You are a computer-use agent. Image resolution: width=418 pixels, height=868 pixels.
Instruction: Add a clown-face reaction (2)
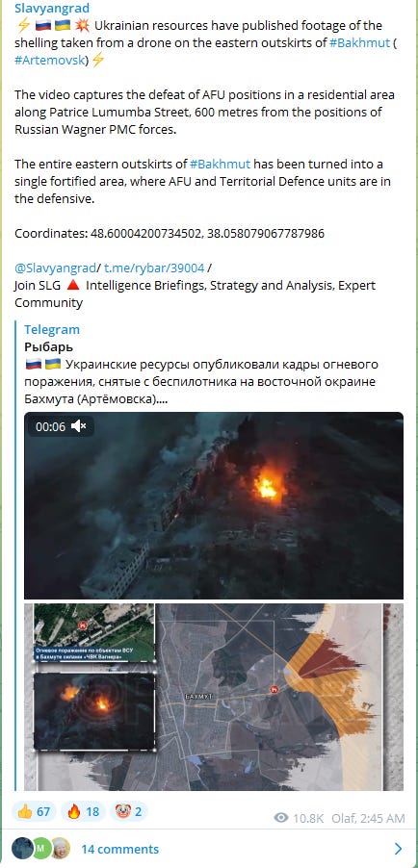coord(129,812)
